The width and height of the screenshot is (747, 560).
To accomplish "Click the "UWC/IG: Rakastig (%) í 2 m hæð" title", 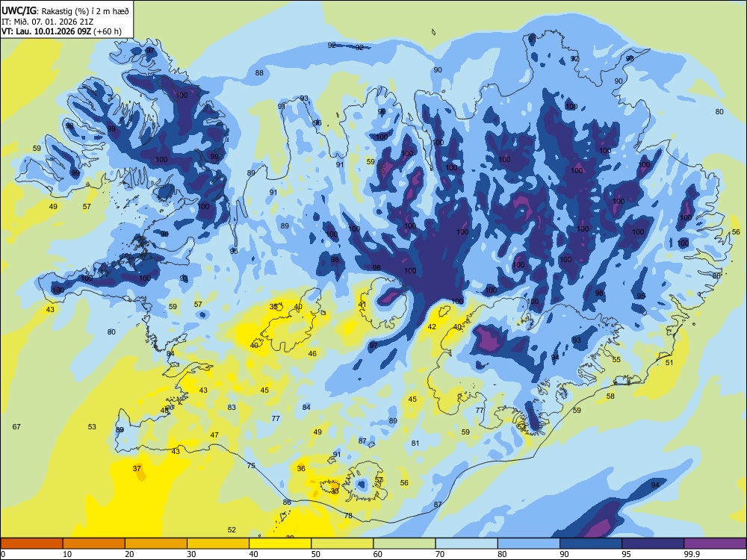I will [x=65, y=10].
